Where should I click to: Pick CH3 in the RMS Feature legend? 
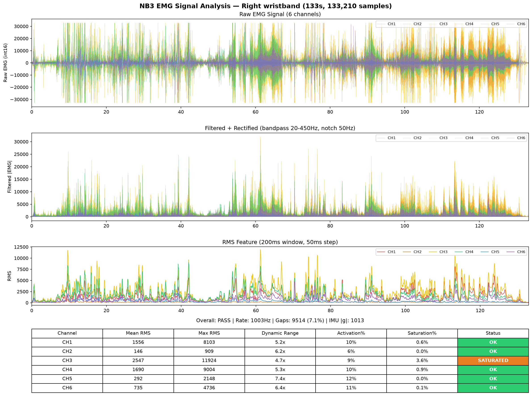[438, 252]
